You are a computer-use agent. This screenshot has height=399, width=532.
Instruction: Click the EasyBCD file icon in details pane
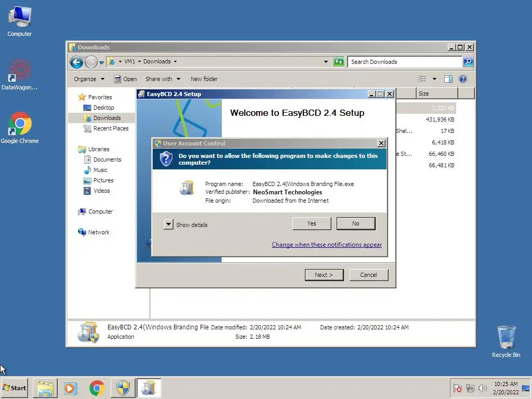pyautogui.click(x=88, y=332)
